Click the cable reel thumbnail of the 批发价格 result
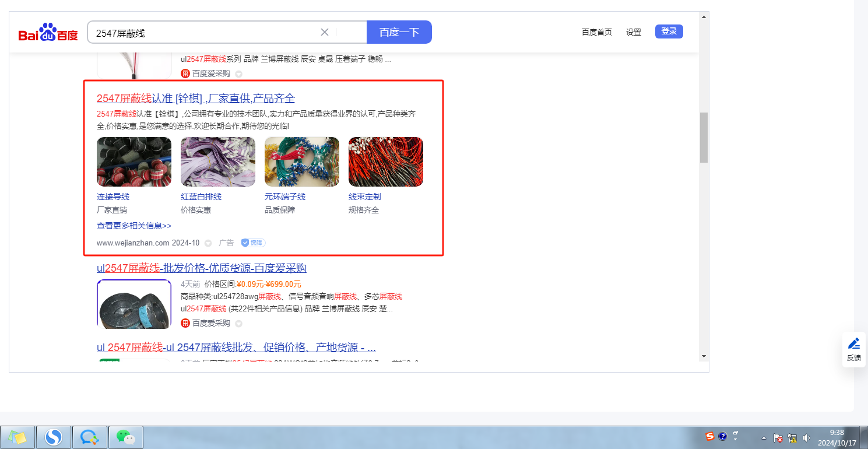Screen dimensions: 868x449 click(134, 304)
